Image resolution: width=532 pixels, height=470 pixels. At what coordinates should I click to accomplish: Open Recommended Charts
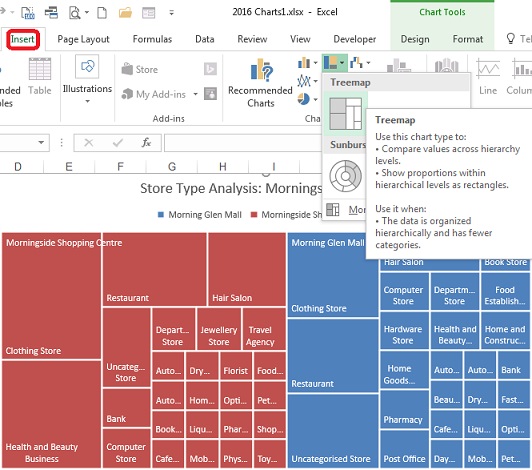coord(260,83)
